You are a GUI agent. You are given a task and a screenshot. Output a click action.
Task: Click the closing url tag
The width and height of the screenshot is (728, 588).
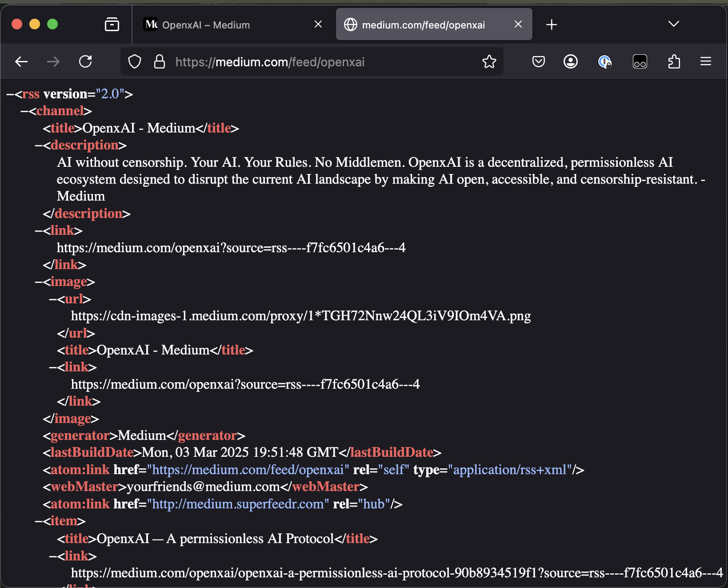[x=76, y=333]
